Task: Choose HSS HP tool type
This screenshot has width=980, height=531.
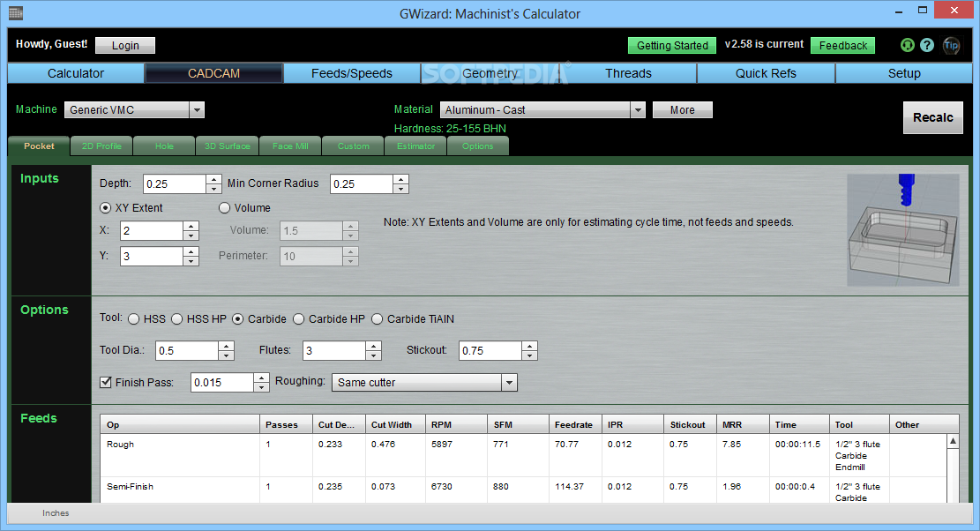Action: coord(177,319)
